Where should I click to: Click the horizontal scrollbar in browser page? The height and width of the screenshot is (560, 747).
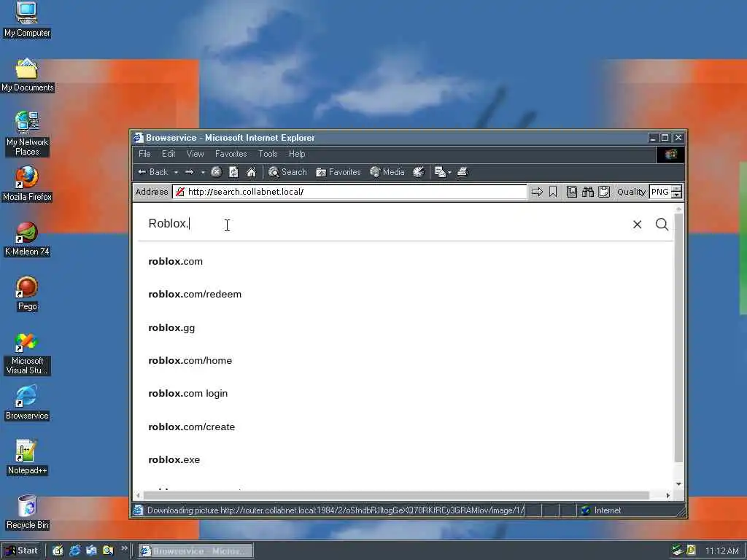click(x=396, y=495)
